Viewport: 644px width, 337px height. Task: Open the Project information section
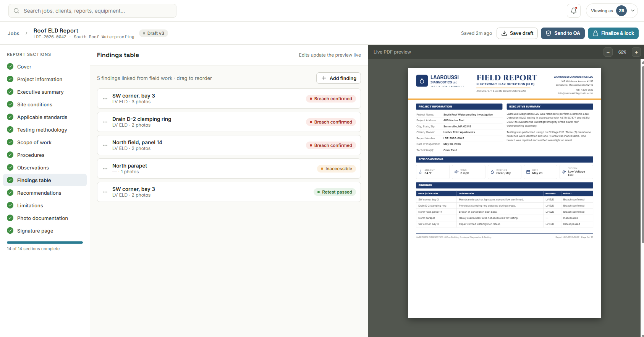tap(45, 79)
